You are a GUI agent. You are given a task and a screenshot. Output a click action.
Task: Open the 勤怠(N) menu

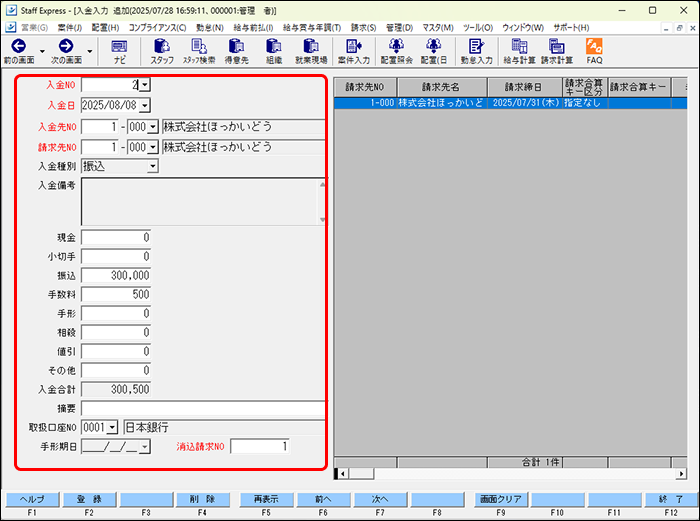coord(210,28)
